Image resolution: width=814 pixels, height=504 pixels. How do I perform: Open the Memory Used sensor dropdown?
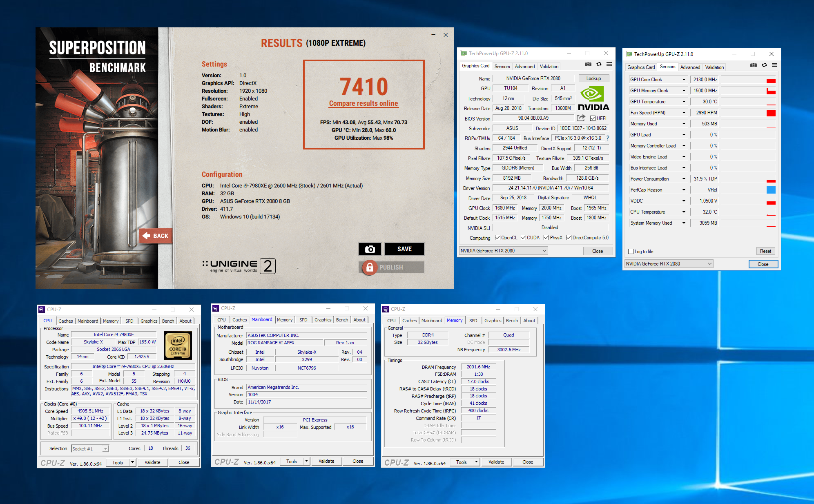684,124
